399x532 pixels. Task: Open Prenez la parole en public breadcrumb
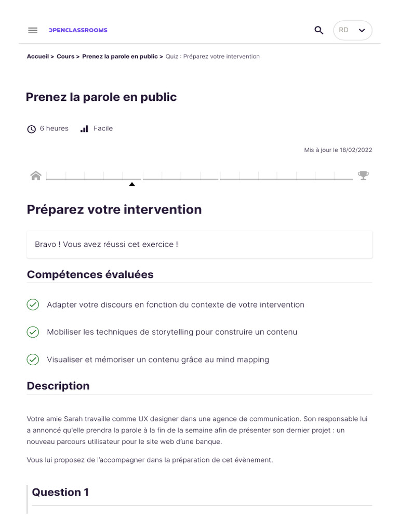(119, 56)
